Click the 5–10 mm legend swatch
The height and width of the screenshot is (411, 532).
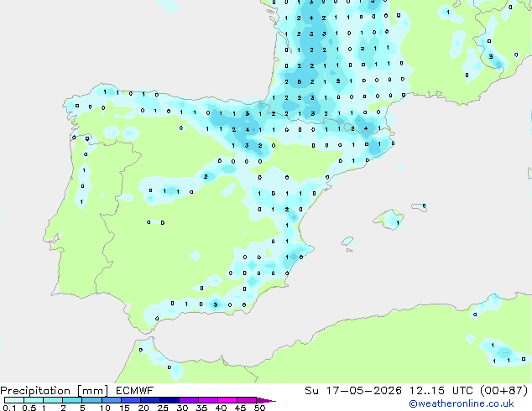91,400
